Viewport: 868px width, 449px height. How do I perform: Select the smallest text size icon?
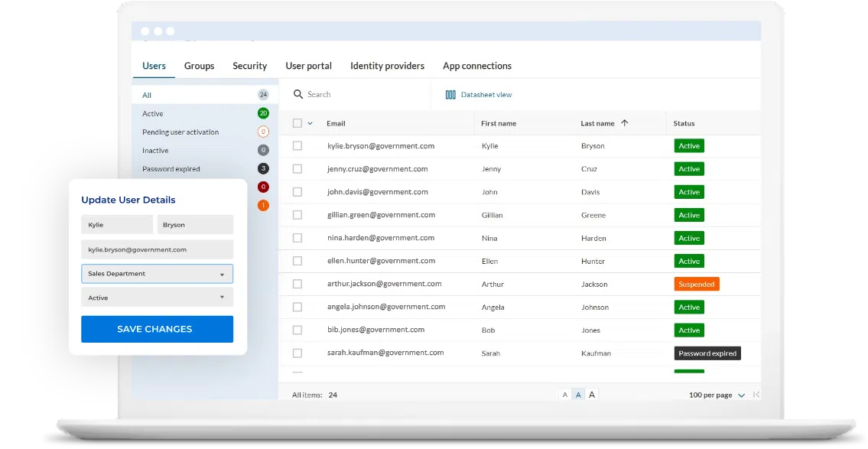pyautogui.click(x=564, y=394)
